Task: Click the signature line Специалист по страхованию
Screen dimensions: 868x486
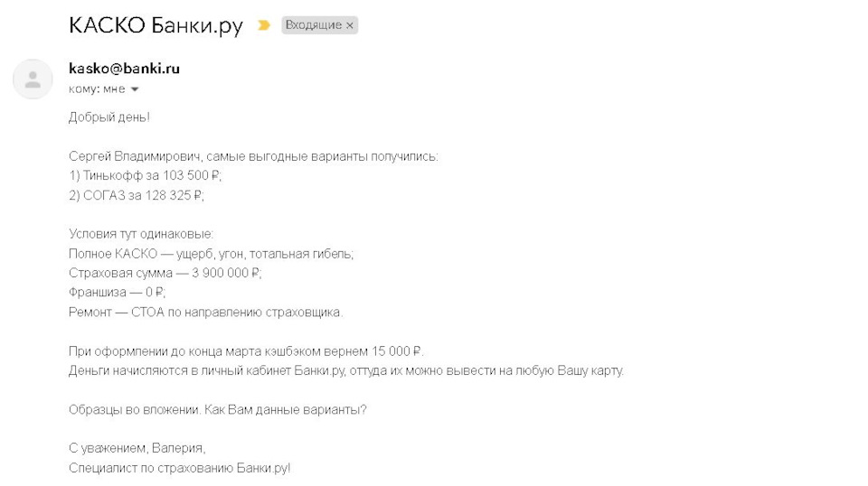Action: (179, 468)
